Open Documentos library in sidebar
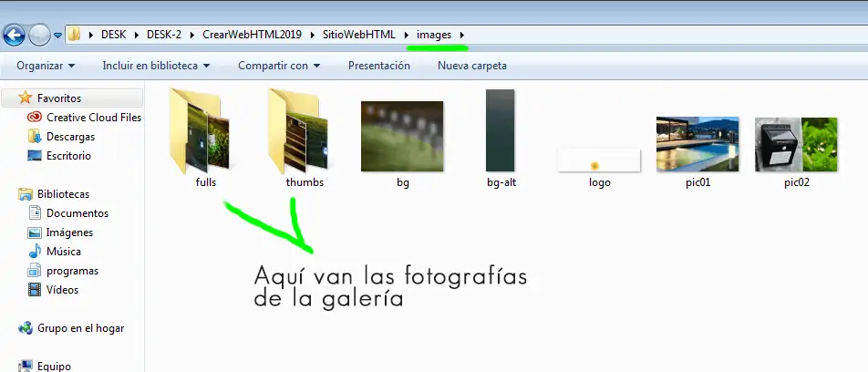The width and height of the screenshot is (868, 372). [77, 213]
